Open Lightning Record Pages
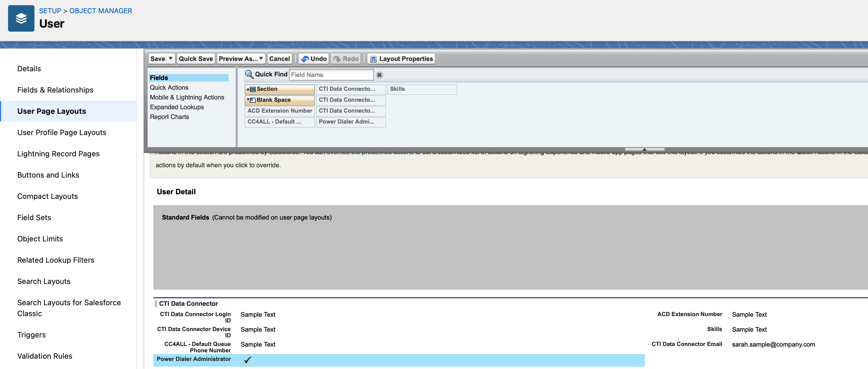Screen dimensions: 868x369 tap(58, 154)
